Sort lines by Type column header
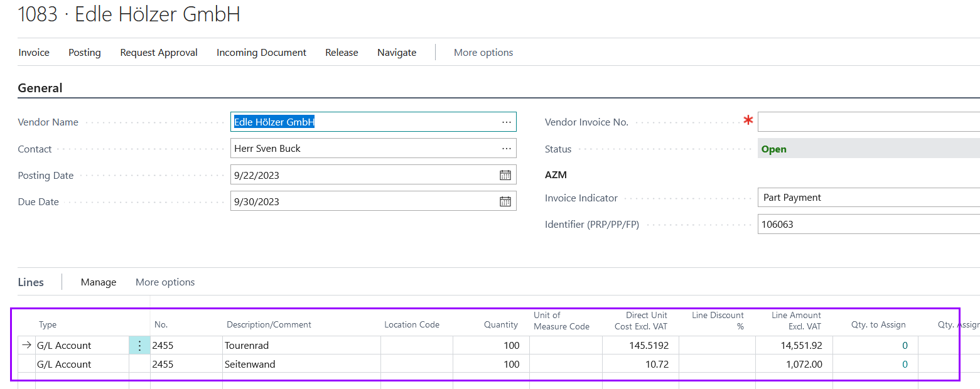Viewport: 980px width, 389px height. (48, 325)
